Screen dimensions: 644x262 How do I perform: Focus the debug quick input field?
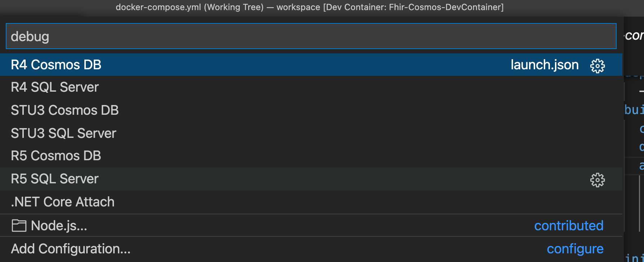click(x=311, y=36)
